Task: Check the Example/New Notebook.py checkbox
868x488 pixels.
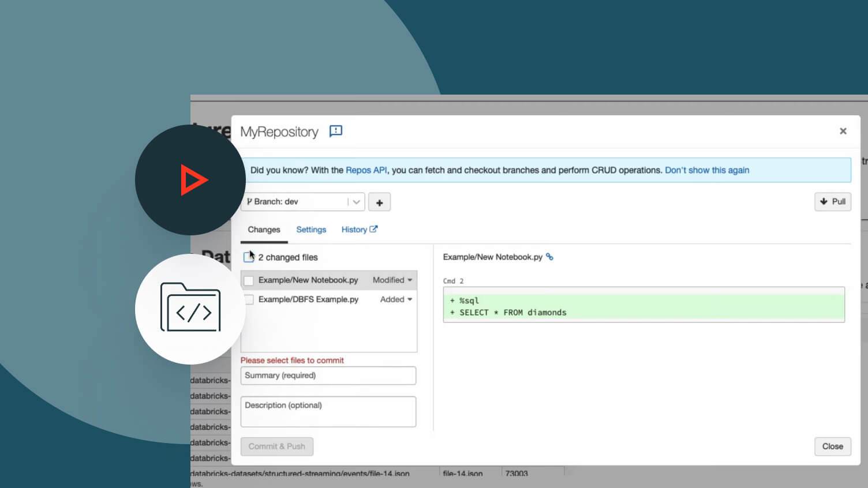Action: tap(249, 280)
